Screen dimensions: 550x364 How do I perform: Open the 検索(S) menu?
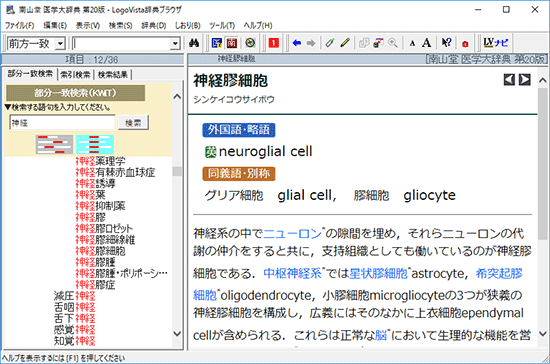[x=120, y=25]
